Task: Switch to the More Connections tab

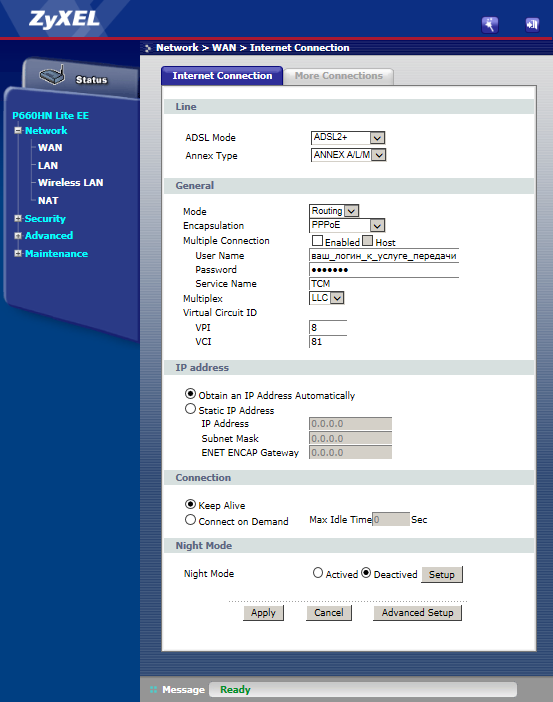Action: 339,76
